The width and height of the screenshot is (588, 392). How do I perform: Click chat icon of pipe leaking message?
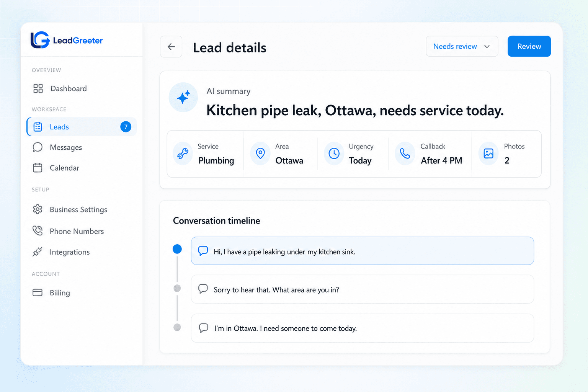click(203, 251)
